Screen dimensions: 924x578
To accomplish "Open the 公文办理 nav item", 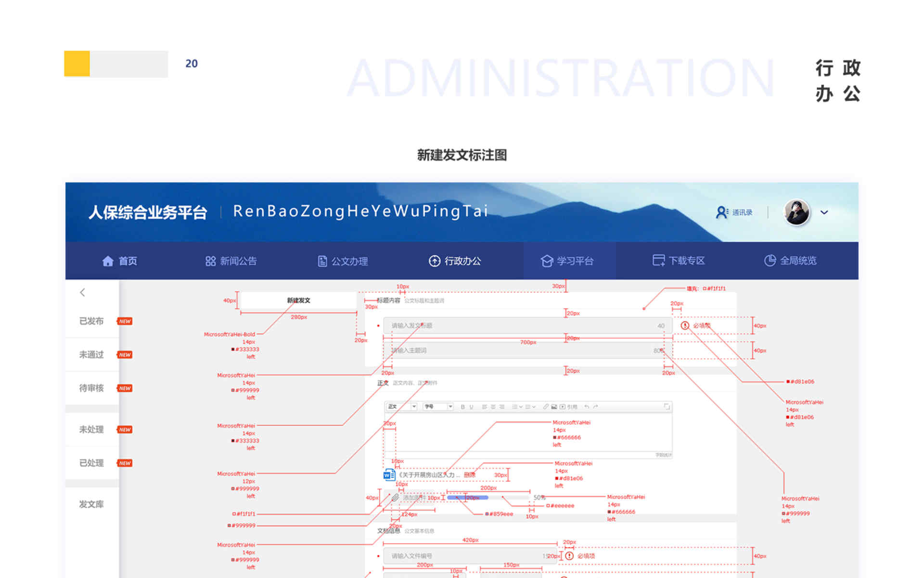I will pos(343,261).
